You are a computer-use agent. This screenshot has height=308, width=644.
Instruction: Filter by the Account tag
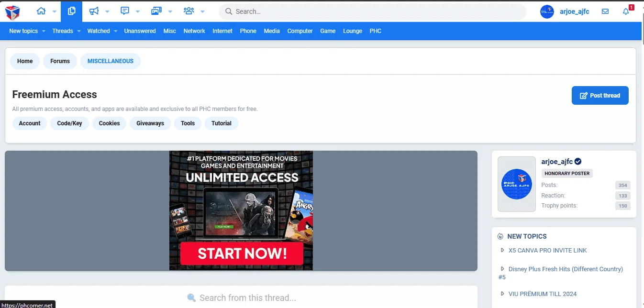(x=30, y=123)
